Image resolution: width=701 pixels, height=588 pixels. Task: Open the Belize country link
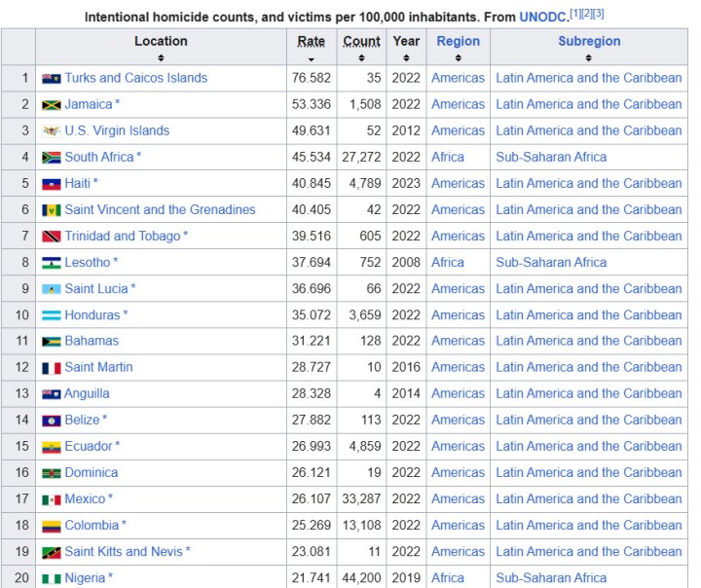82,420
